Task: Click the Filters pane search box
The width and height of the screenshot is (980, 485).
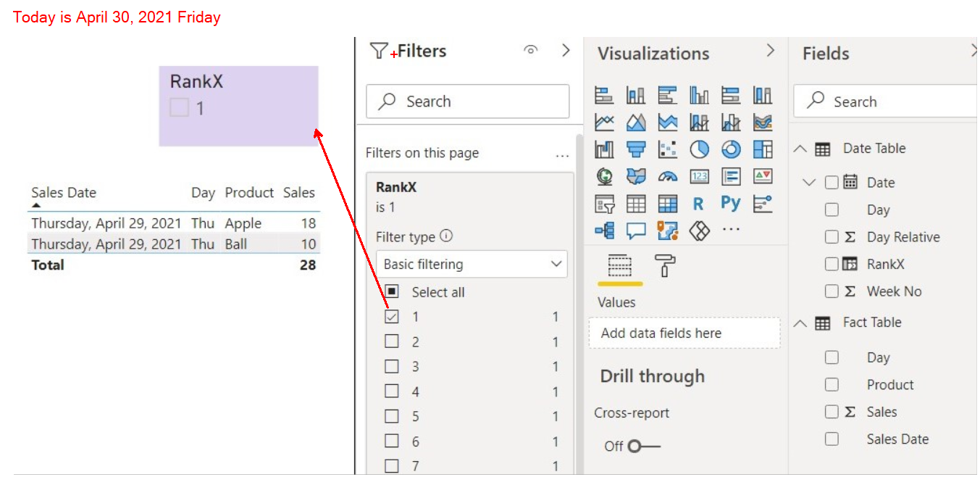Action: [x=468, y=101]
